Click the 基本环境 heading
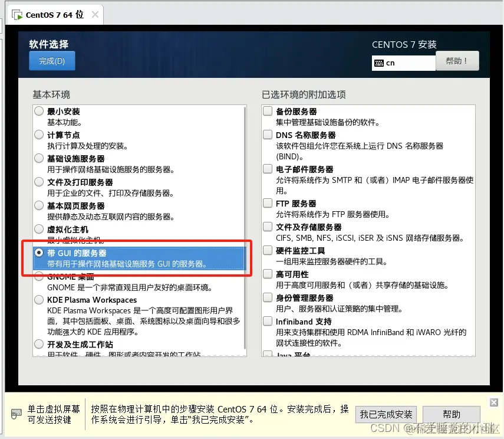 pos(51,94)
